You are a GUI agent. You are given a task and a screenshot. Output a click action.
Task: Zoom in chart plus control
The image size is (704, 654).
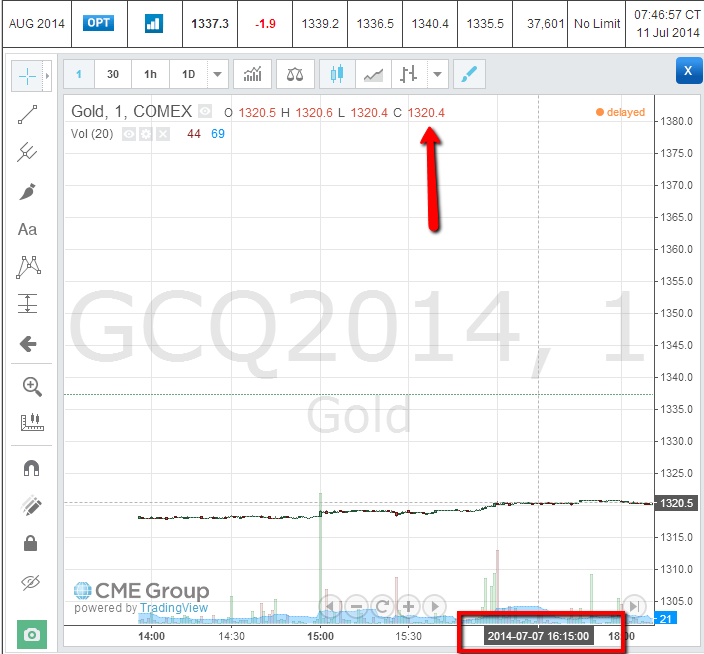pos(409,607)
